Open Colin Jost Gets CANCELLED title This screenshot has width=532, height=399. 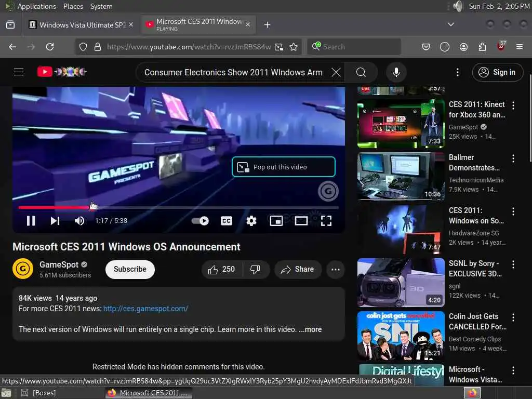tap(477, 321)
